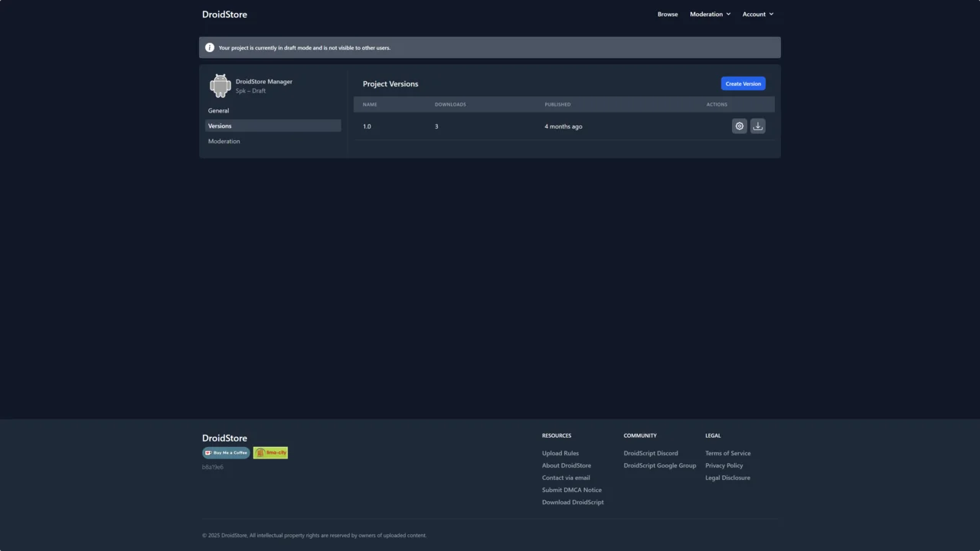Click the Create Version button

pyautogui.click(x=743, y=83)
